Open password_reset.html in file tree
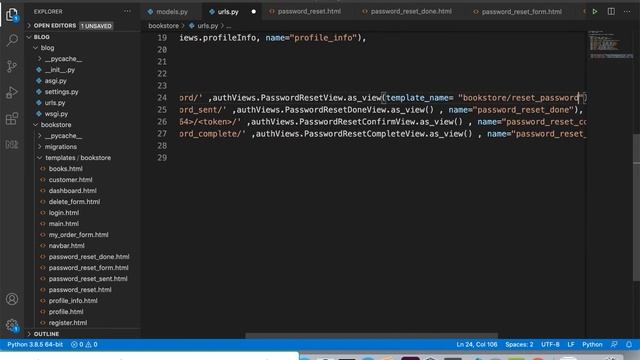 tap(80, 290)
